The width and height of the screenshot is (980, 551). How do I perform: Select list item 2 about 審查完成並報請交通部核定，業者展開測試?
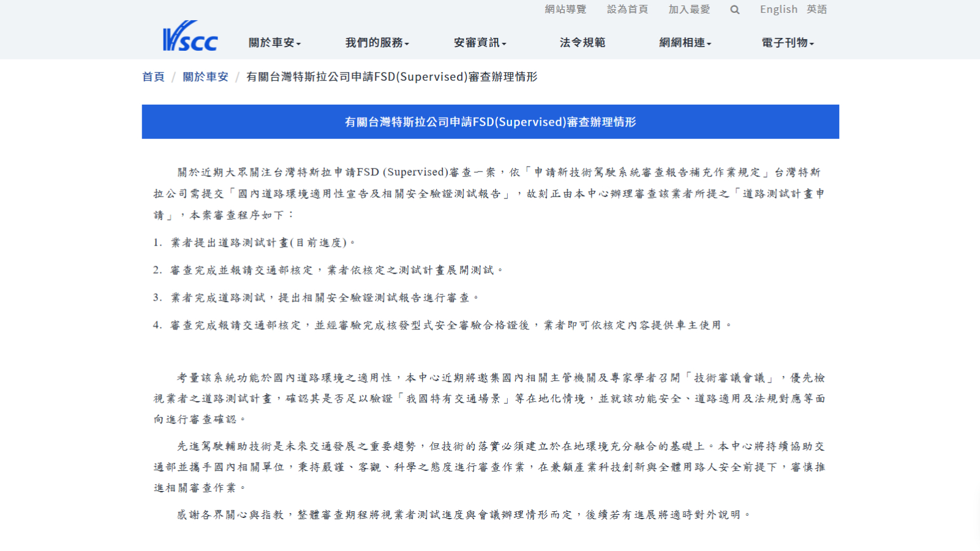328,270
